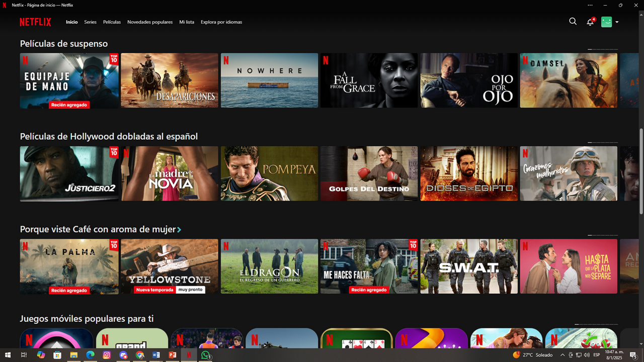
Task: Click 'Películas de Hollywood dobladas al español' title
Action: pos(109,136)
